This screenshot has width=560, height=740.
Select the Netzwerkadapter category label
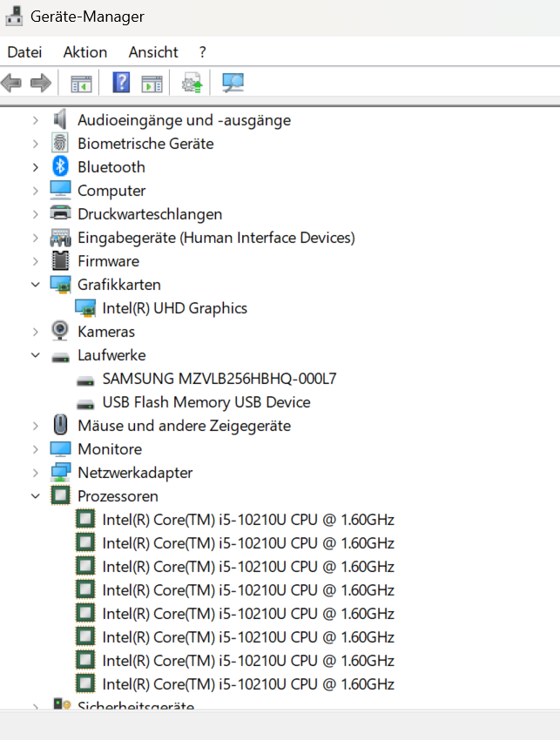pyautogui.click(x=135, y=473)
